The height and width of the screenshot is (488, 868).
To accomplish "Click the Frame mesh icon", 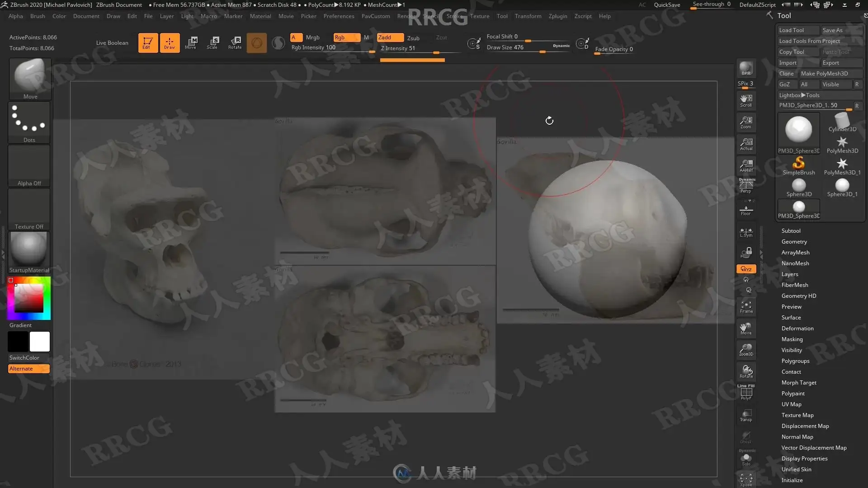I will [x=746, y=307].
